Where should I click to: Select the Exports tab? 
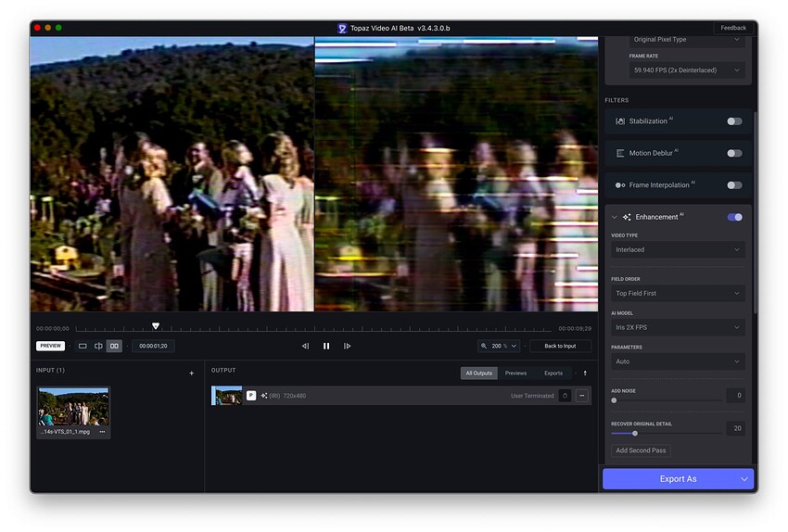(553, 374)
